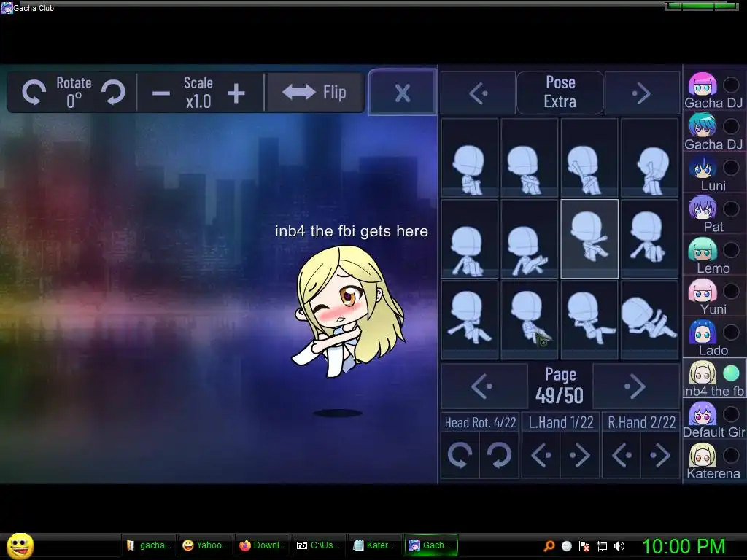Decrease scale with the minus icon

point(161,93)
